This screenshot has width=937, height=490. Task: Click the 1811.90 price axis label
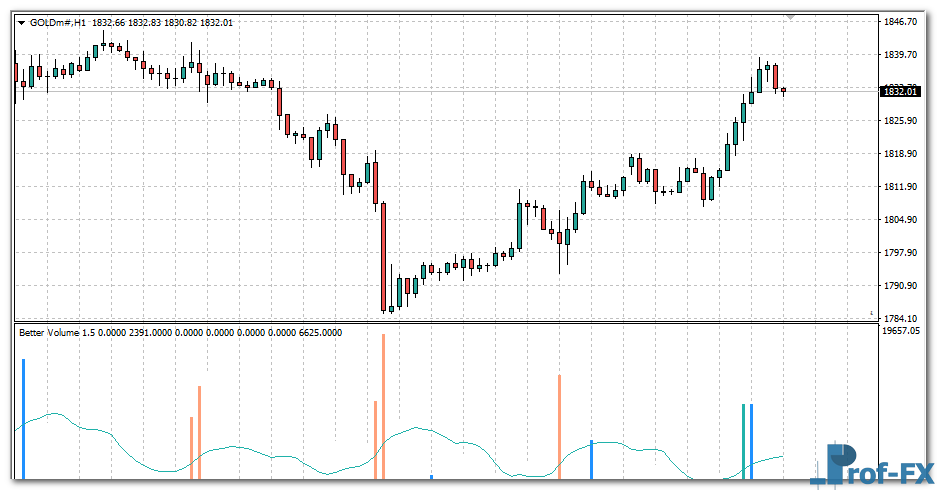coord(901,187)
